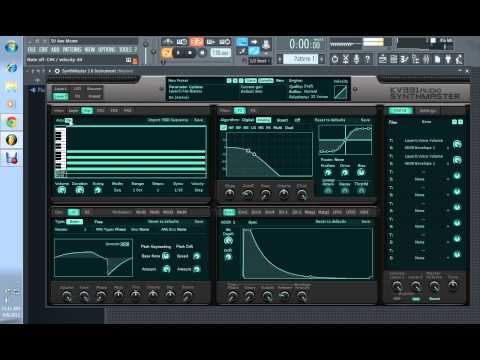Click the Velocity curve thumbnail

(x=341, y=92)
